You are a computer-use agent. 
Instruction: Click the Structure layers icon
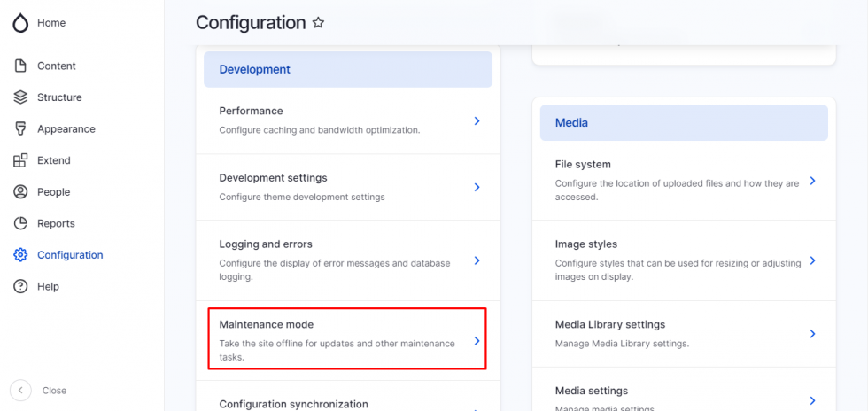(x=20, y=97)
